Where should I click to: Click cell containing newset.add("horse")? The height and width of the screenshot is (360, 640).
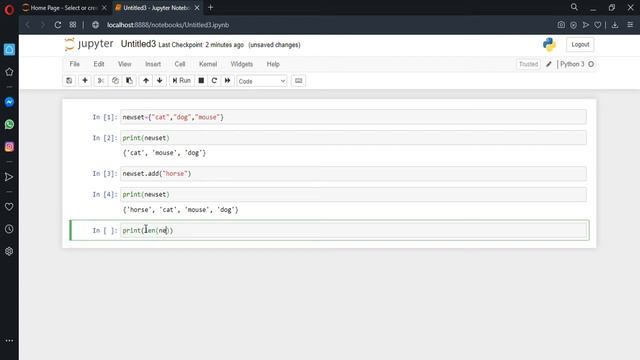coord(353,173)
